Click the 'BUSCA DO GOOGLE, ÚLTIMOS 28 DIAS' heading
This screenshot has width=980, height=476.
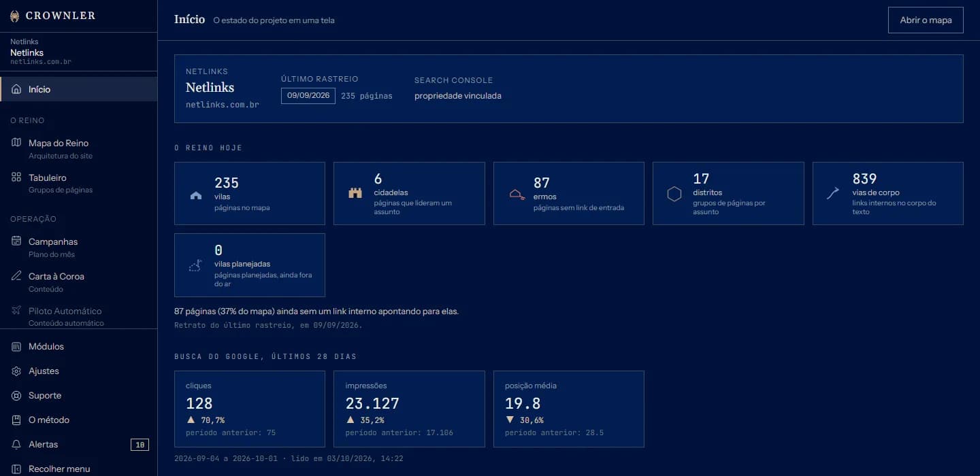[265, 356]
